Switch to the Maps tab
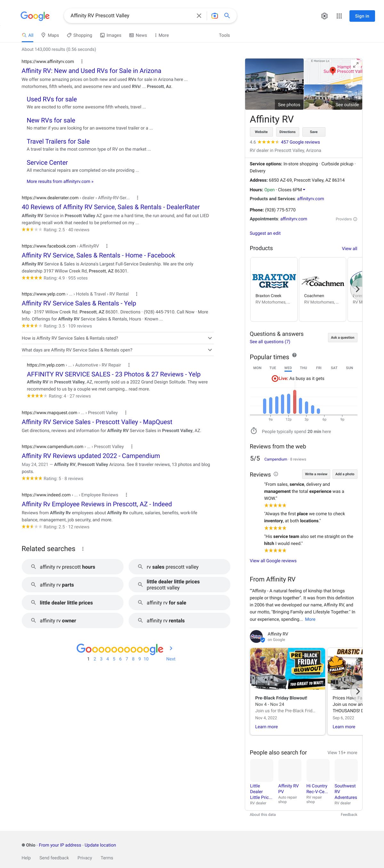Viewport: 384px width, 868px height. (50, 36)
